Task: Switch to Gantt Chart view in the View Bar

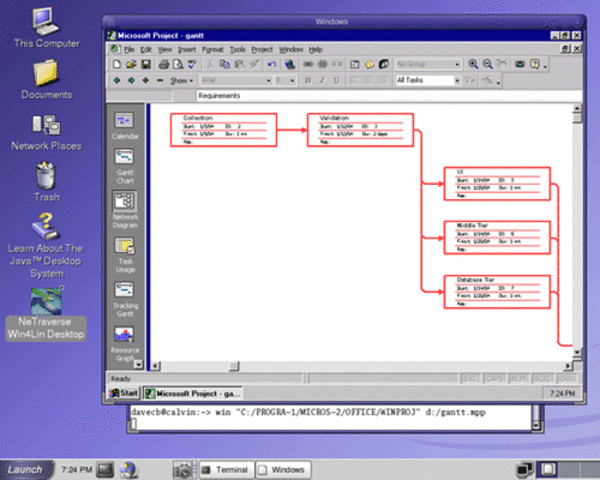Action: 124,166
